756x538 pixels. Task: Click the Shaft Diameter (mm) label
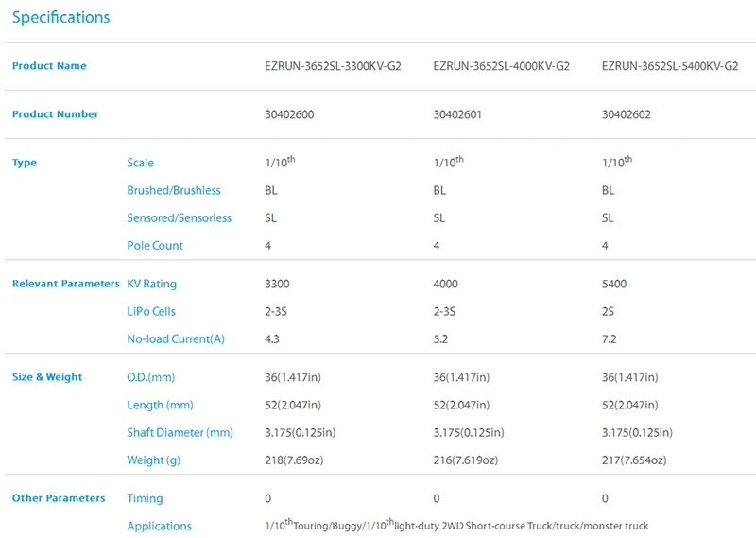(x=180, y=432)
